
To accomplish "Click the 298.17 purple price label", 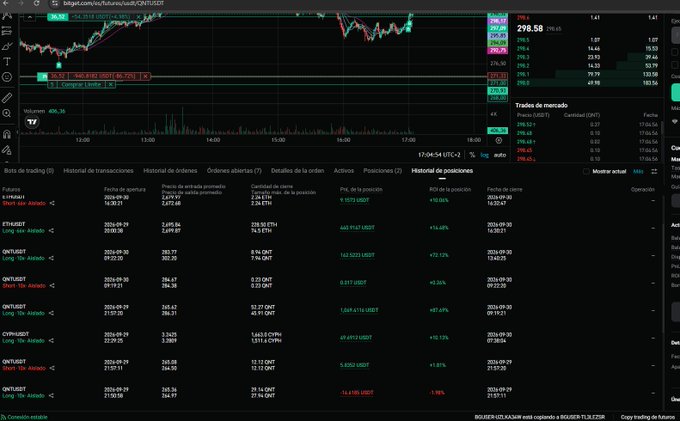I will (497, 21).
